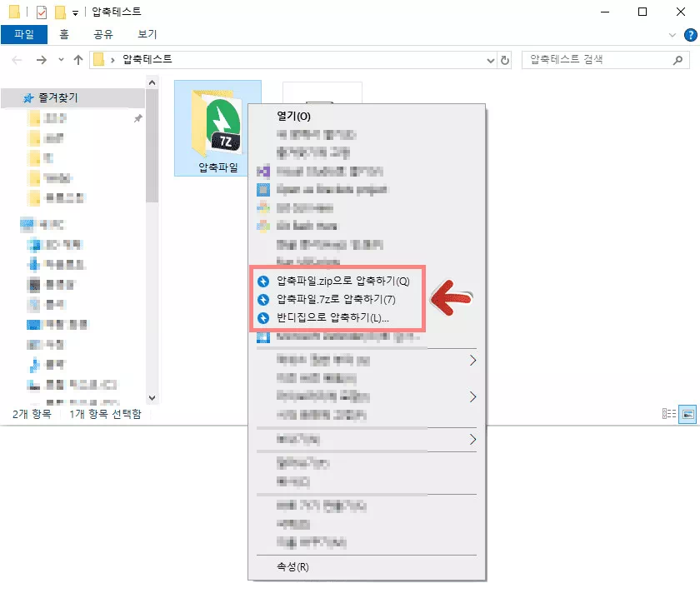Navigate up to the parent folder arrow

(79, 59)
